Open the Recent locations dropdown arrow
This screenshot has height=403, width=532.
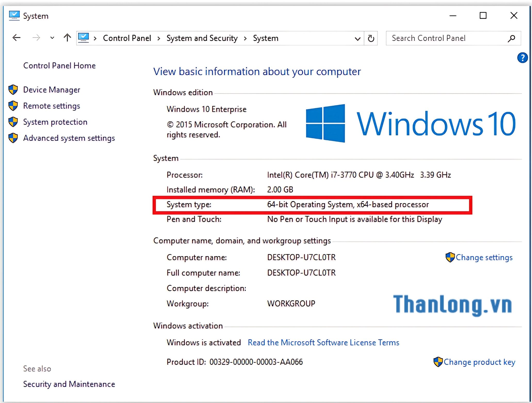52,38
